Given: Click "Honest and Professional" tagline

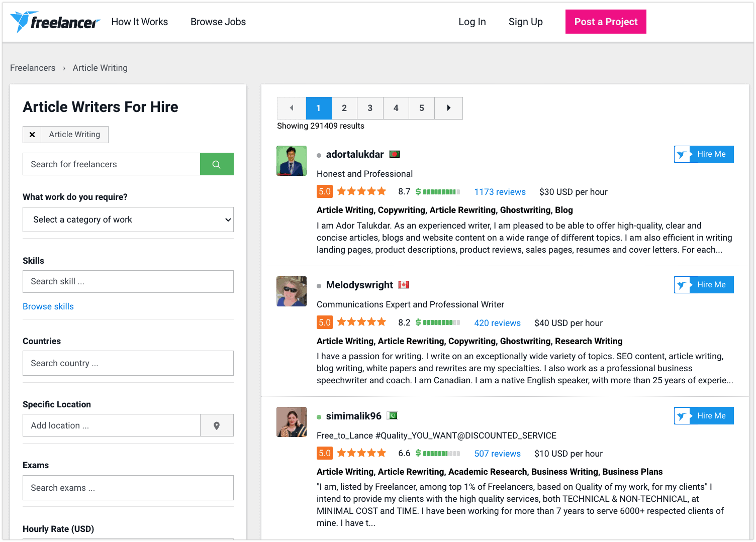Looking at the screenshot, I should point(364,174).
